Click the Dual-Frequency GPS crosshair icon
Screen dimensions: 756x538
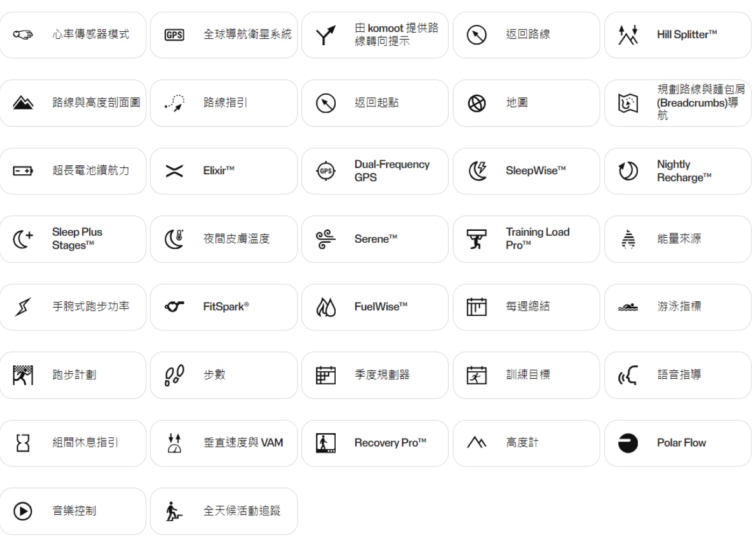pos(326,171)
